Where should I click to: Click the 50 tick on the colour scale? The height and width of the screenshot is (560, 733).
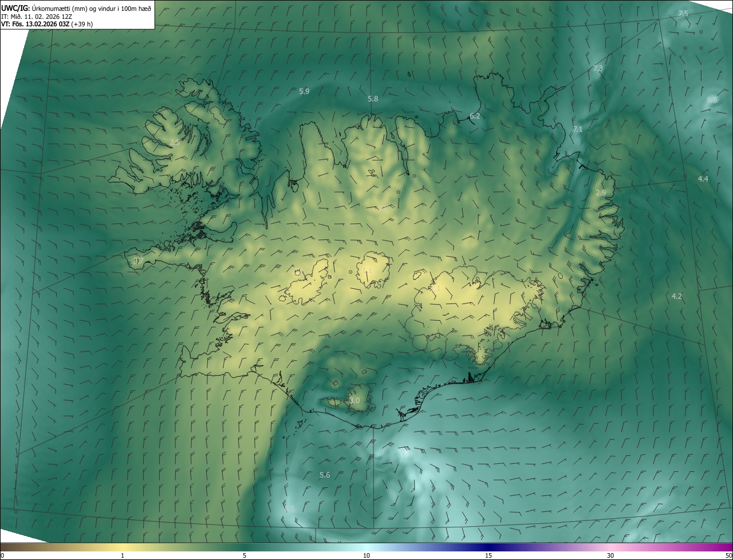(x=728, y=555)
